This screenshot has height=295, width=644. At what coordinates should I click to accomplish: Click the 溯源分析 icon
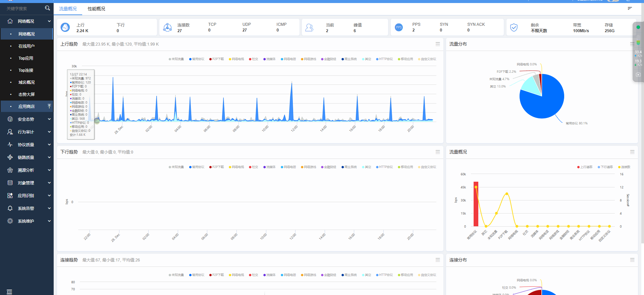click(10, 170)
